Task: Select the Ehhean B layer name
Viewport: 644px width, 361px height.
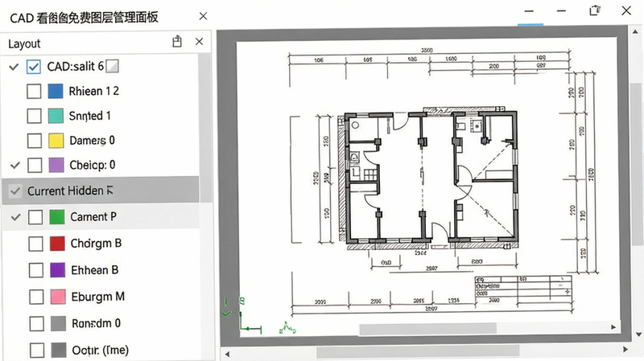Action: tap(95, 270)
